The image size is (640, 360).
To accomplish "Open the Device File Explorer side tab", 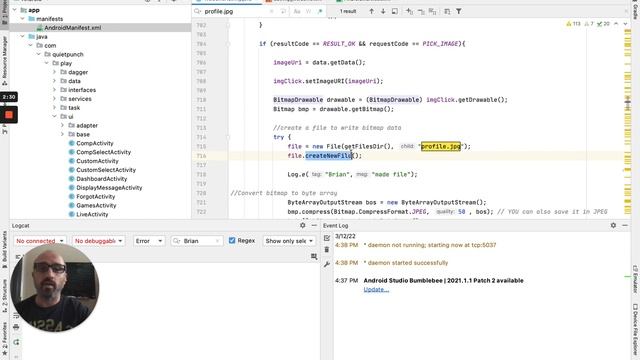I will 635,330.
